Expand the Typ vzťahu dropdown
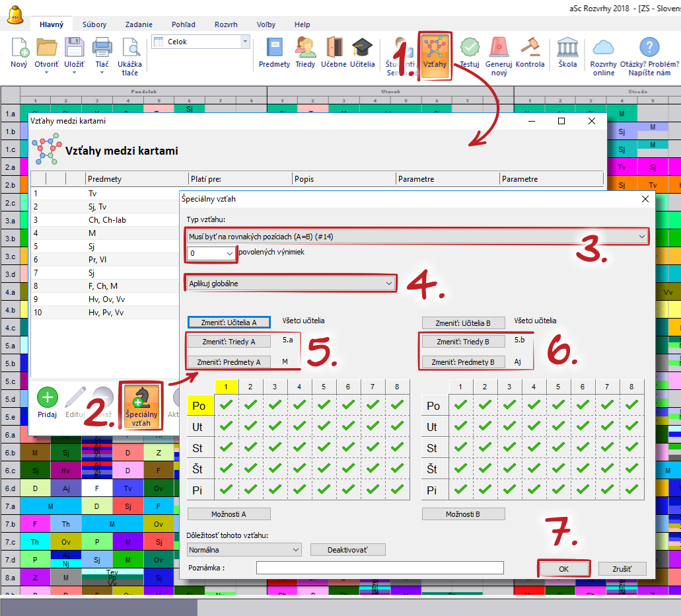This screenshot has height=616, width=681. [x=417, y=236]
